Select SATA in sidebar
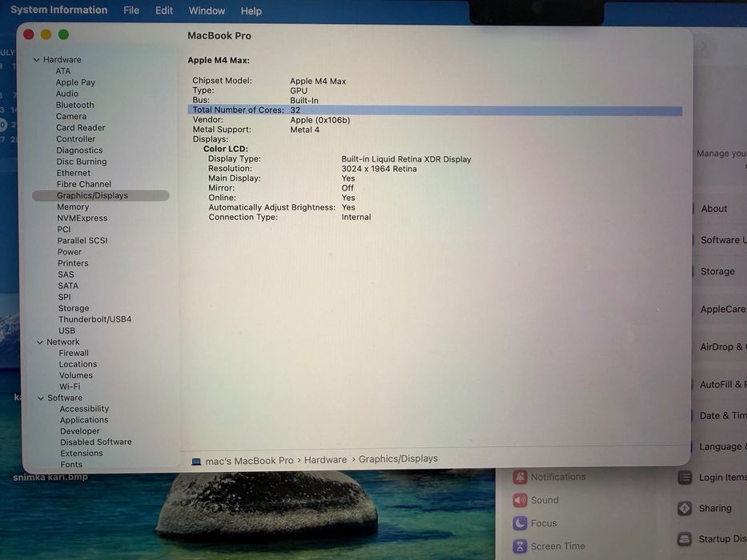The image size is (747, 560). coord(67,286)
